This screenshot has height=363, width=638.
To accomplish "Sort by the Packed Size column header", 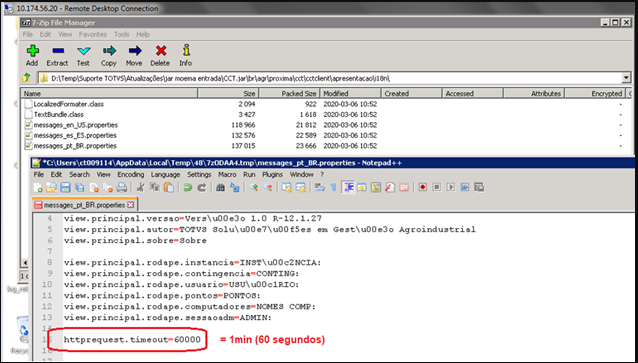I will (x=289, y=94).
